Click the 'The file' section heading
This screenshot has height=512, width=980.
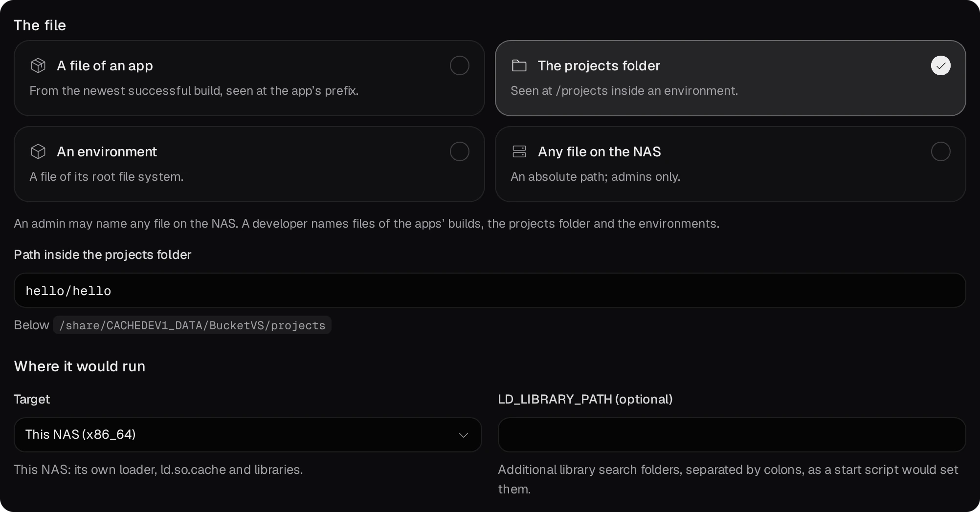tap(40, 25)
